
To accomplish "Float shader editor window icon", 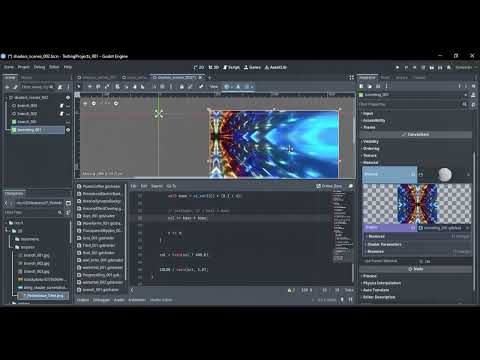I will click(x=350, y=186).
